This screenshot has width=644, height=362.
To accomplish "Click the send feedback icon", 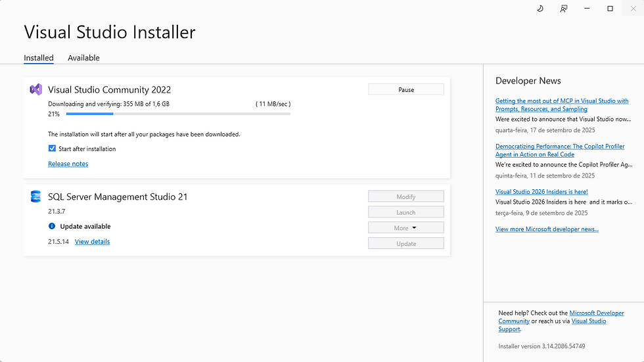I will [x=563, y=9].
